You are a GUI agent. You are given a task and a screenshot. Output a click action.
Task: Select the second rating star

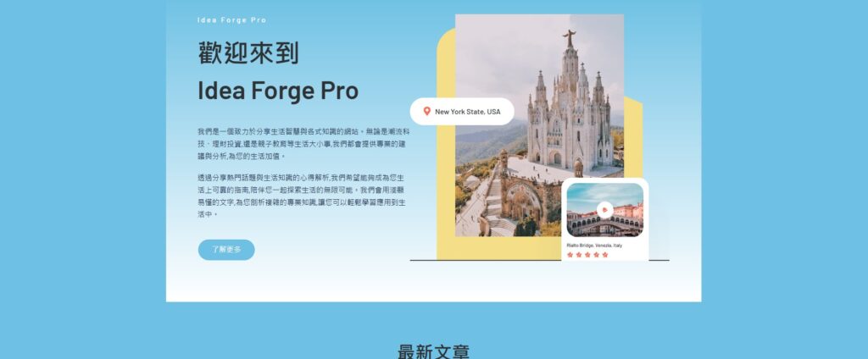point(578,255)
